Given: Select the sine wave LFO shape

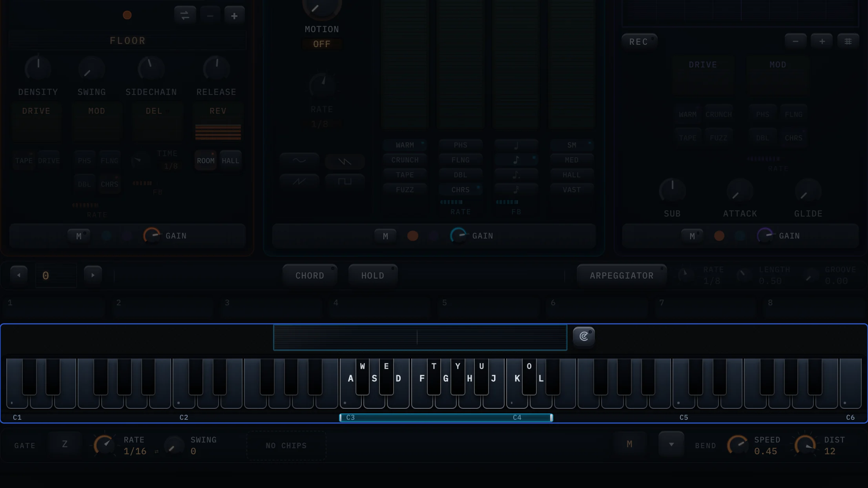Looking at the screenshot, I should coord(299,161).
